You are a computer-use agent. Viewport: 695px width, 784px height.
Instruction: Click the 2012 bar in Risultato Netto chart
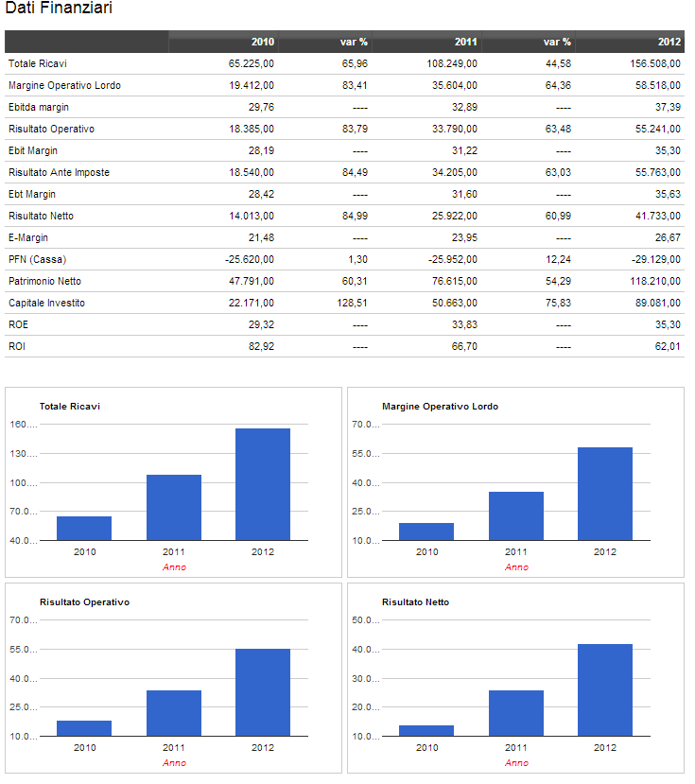click(605, 690)
